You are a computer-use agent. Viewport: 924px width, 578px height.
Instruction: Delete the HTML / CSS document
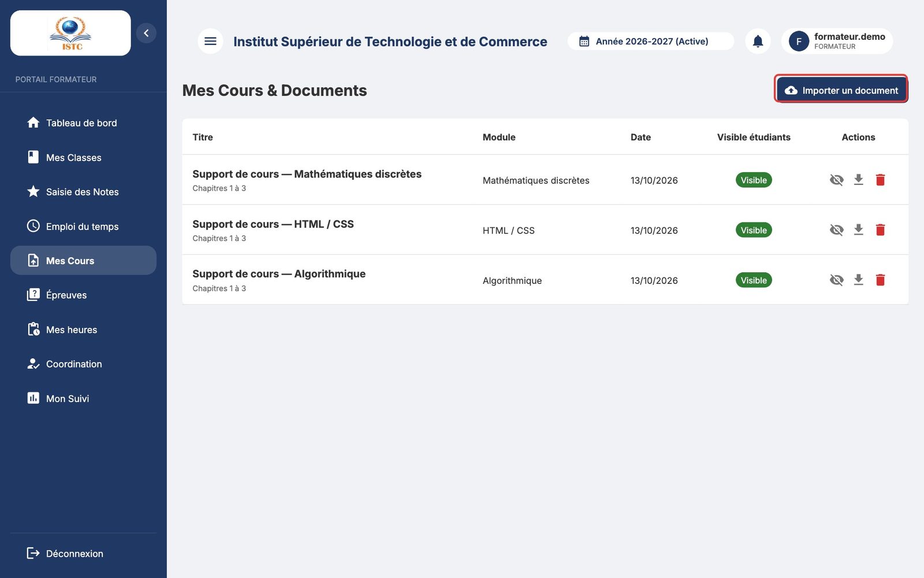(x=880, y=230)
